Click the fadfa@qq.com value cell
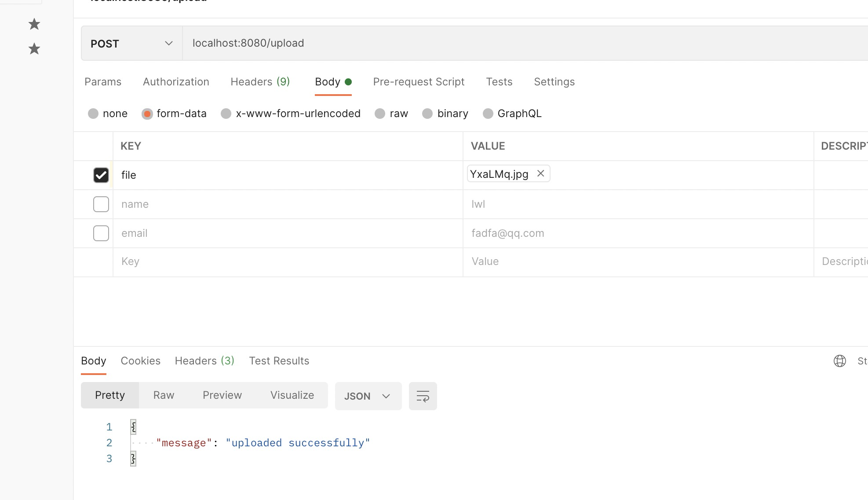The image size is (868, 500). (638, 233)
